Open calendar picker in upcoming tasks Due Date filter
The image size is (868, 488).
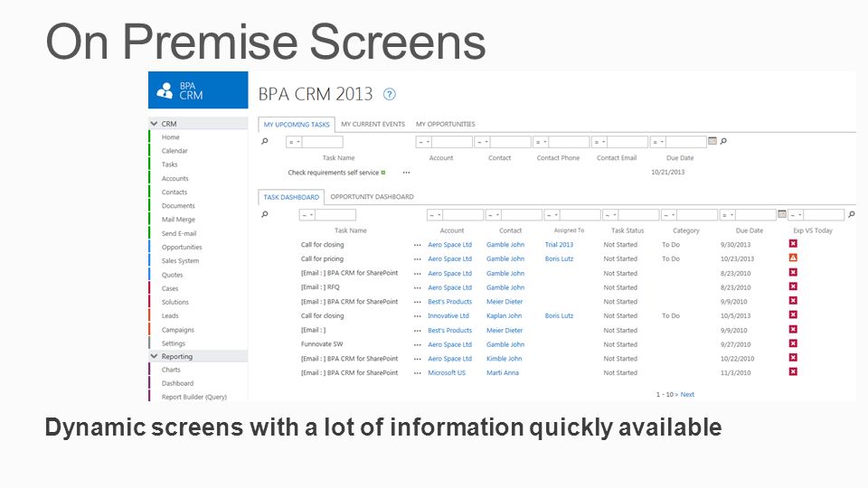[712, 141]
